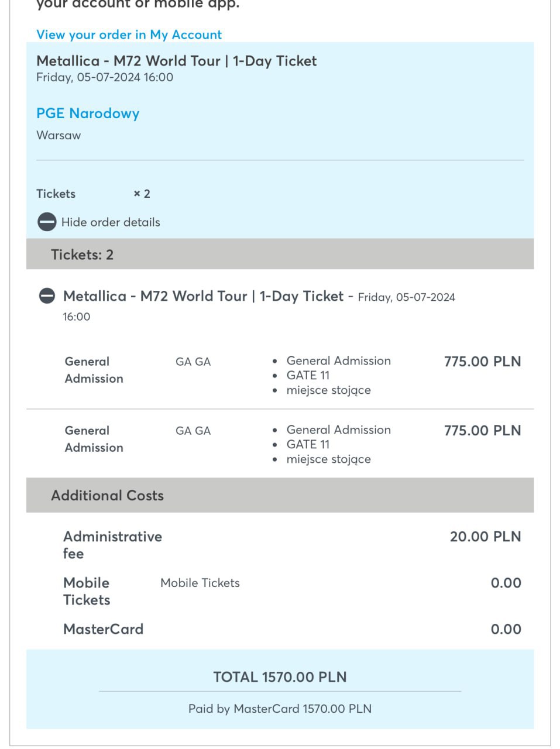
Task: Collapse the Metallica ticket line minus icon
Action: point(47,296)
